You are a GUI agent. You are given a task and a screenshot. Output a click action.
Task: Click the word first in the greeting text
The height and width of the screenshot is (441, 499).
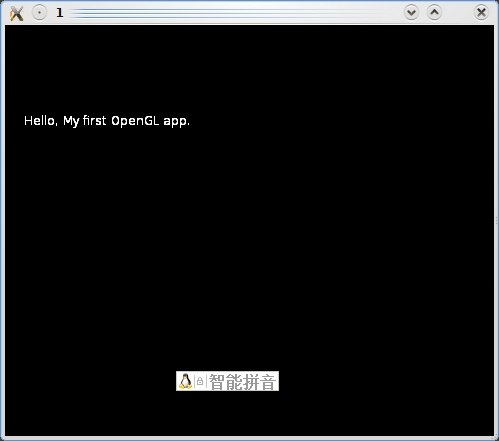pos(95,120)
